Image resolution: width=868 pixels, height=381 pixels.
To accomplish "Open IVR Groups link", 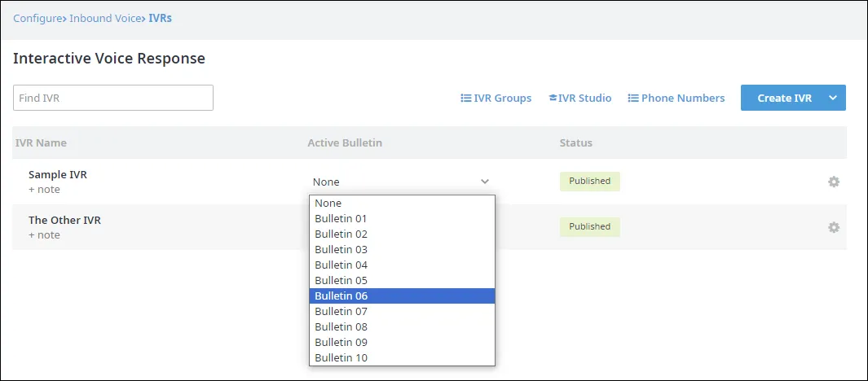I will point(496,98).
